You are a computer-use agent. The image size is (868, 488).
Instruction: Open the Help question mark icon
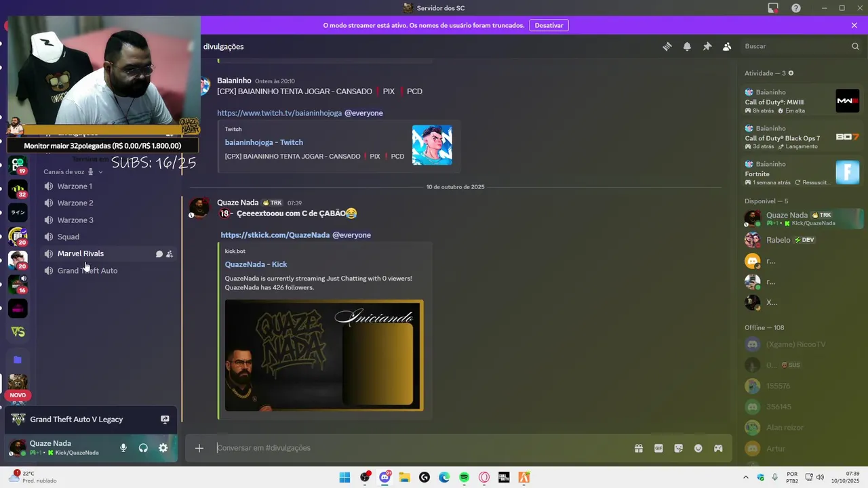[x=796, y=8]
